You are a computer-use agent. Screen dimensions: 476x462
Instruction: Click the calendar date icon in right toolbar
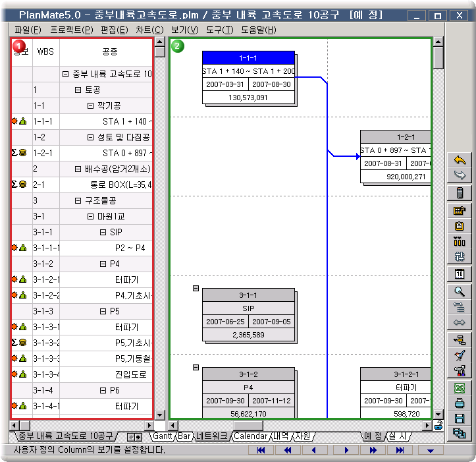[460, 274]
